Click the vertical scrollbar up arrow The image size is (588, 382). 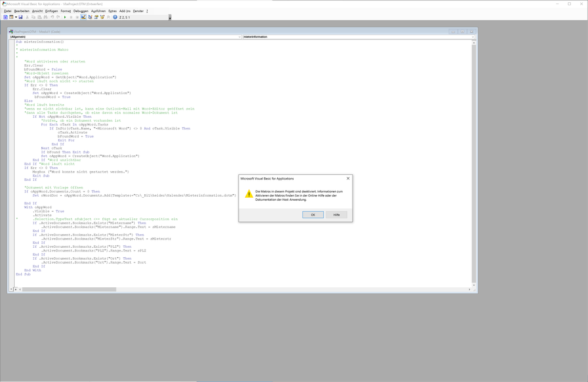[x=474, y=43]
